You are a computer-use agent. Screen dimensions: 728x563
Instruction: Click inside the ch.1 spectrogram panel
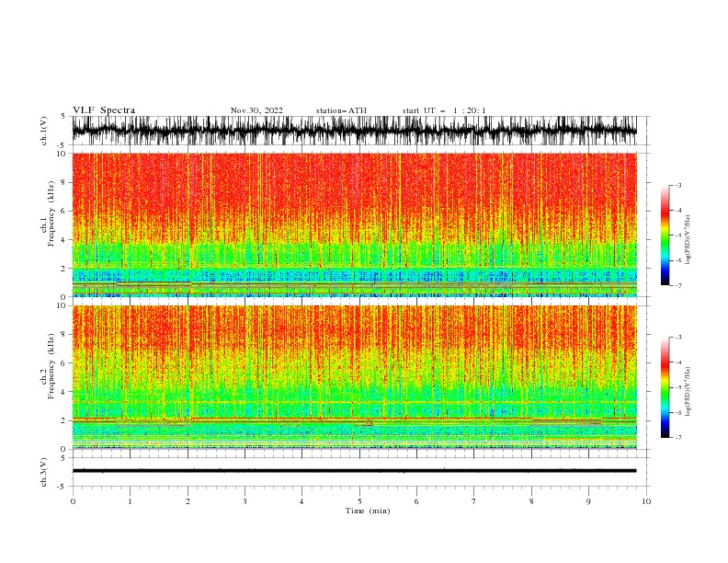coord(355,224)
